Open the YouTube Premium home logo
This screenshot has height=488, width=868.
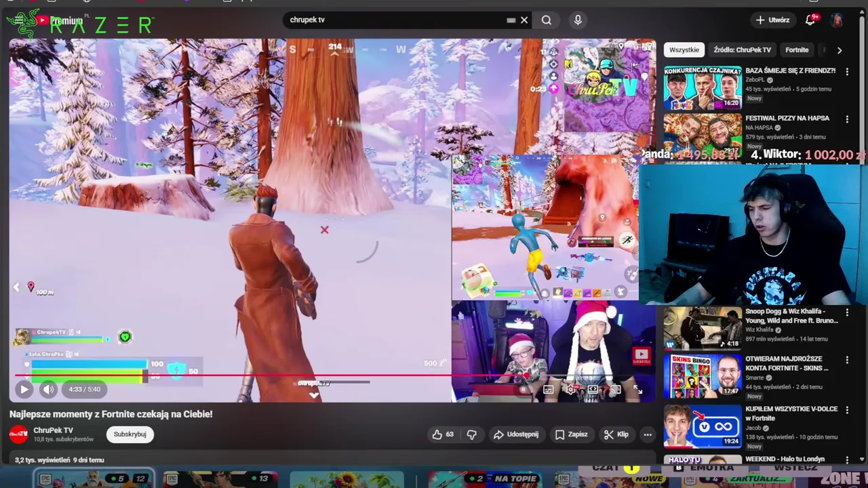(60, 21)
